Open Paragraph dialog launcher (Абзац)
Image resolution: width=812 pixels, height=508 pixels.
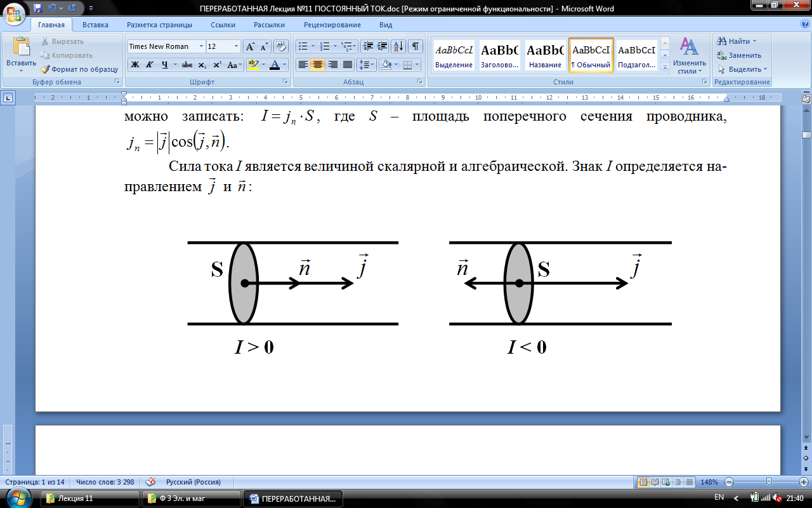coord(420,82)
